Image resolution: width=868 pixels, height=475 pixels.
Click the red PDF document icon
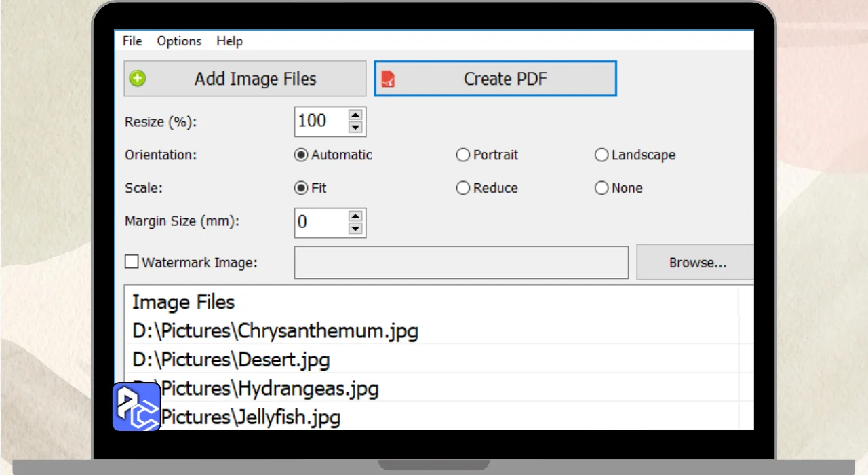pyautogui.click(x=388, y=79)
